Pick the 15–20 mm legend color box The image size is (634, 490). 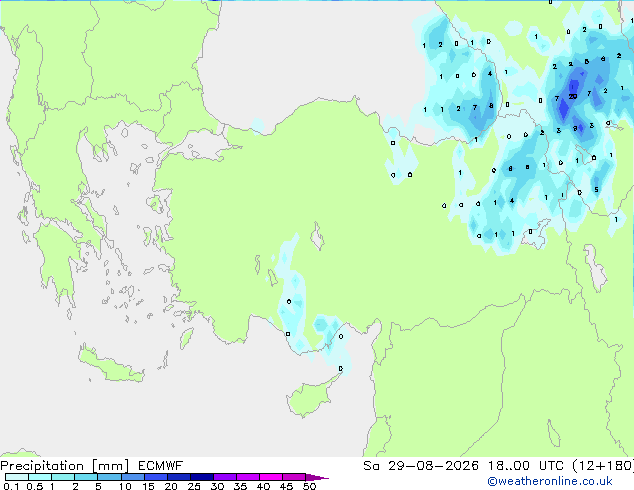(156, 477)
